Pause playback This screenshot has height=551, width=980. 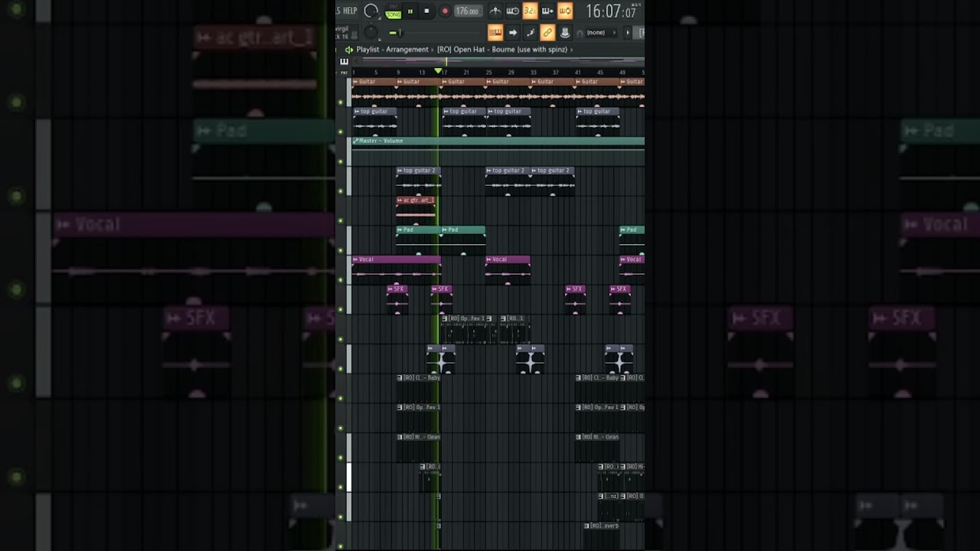pos(410,11)
